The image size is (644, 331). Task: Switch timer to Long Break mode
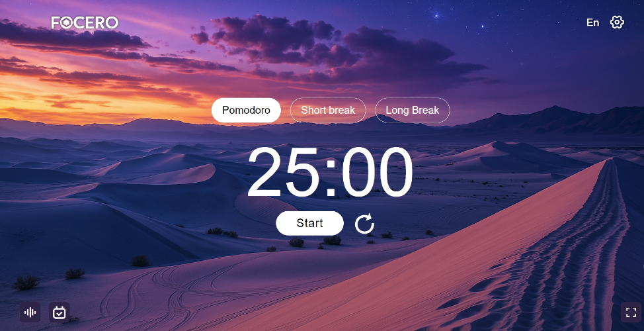pyautogui.click(x=413, y=110)
